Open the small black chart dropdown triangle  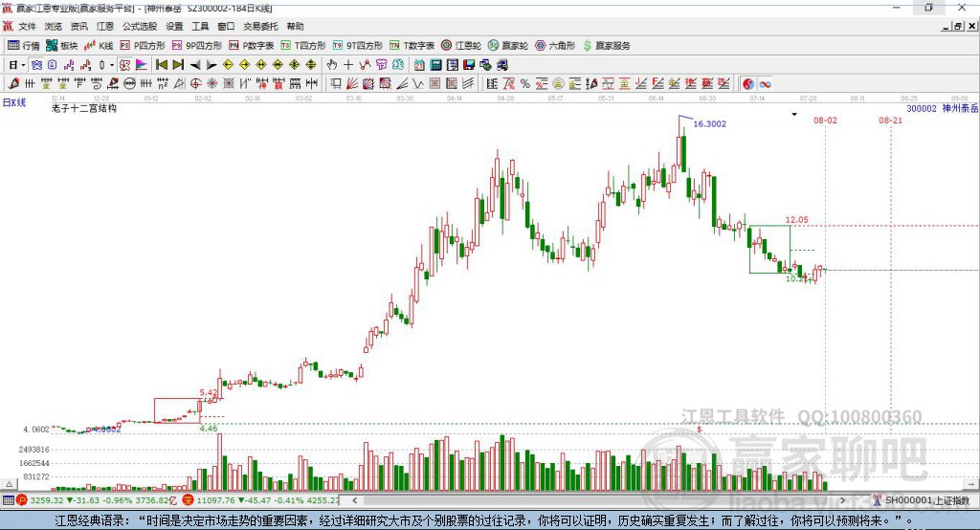pyautogui.click(x=794, y=115)
